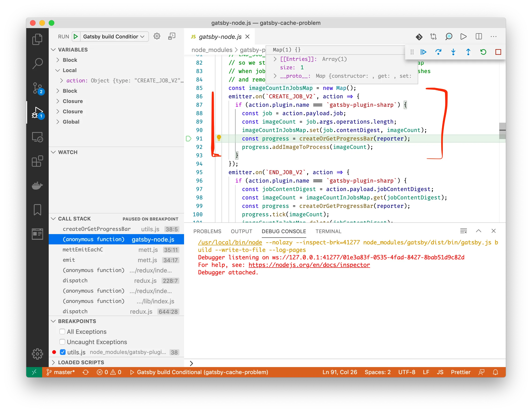The width and height of the screenshot is (532, 412).
Task: Open the Search view in activity bar
Action: coord(37,63)
